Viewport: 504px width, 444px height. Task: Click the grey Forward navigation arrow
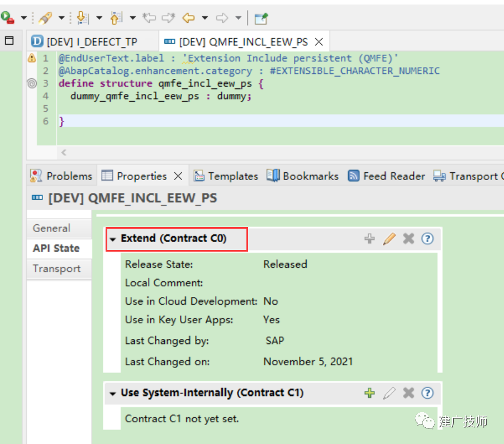click(222, 18)
